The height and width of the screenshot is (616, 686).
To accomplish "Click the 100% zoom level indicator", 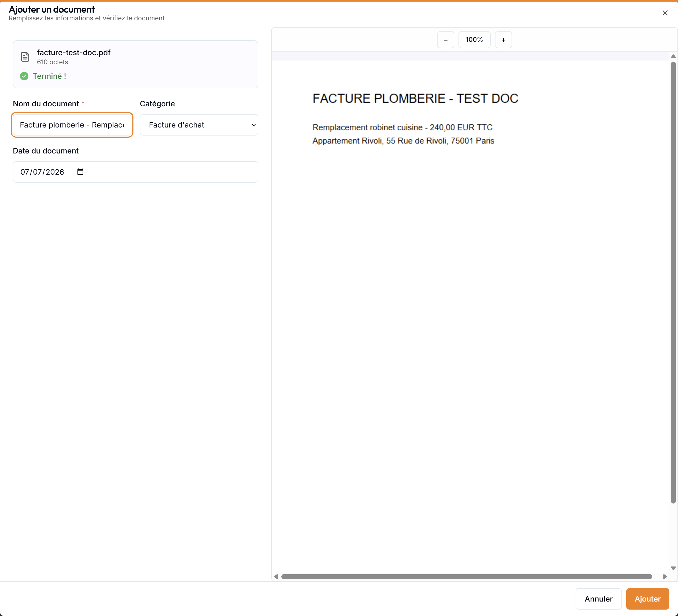I will 474,40.
